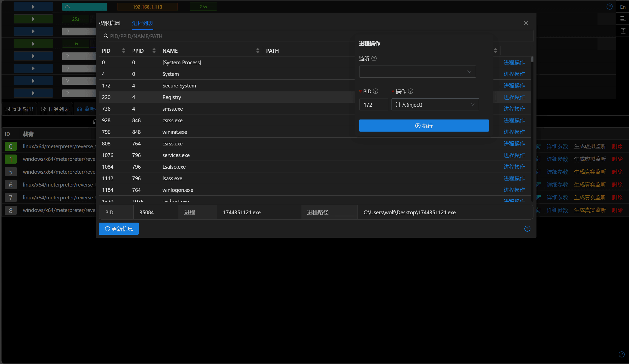Screen dimensions: 629x364
Task: Sort the process table by NAME column
Action: coord(258,51)
